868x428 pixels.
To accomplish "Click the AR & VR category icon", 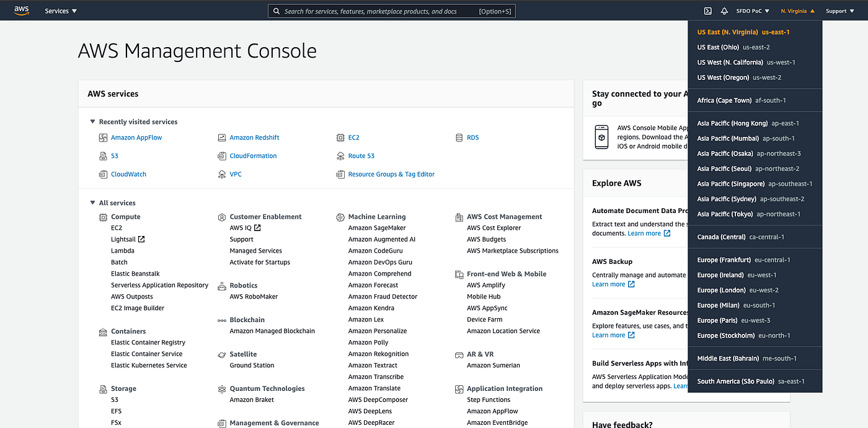I will coord(459,355).
